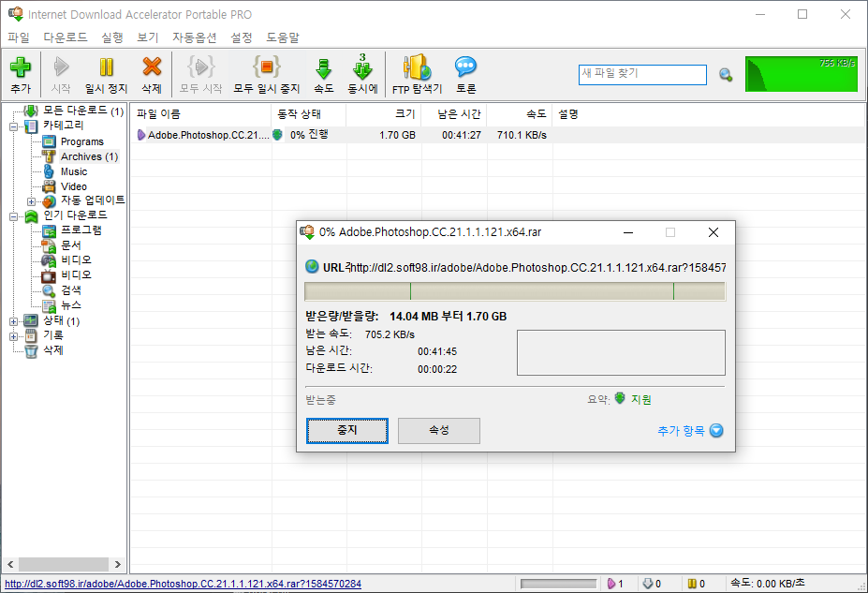Select the 기록 tree icon
The image size is (868, 593).
tap(31, 335)
